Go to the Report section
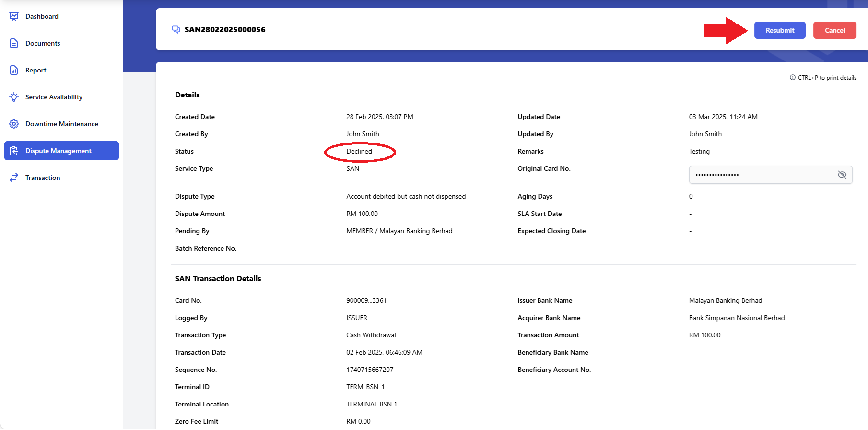Image resolution: width=868 pixels, height=430 pixels. [61, 70]
